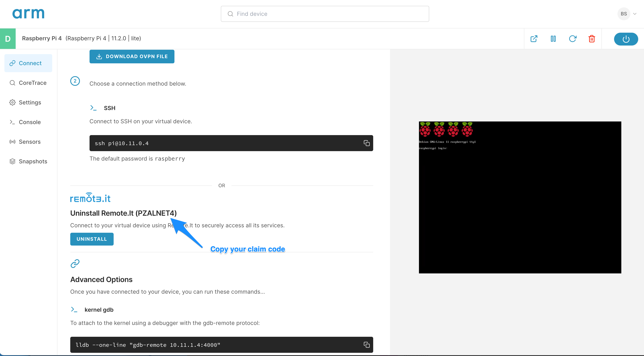Pause the device with pause icon
This screenshot has height=356, width=644.
click(x=553, y=39)
